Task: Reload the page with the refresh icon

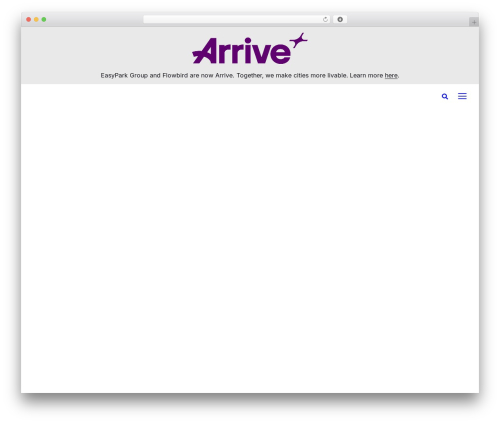Action: 325,19
